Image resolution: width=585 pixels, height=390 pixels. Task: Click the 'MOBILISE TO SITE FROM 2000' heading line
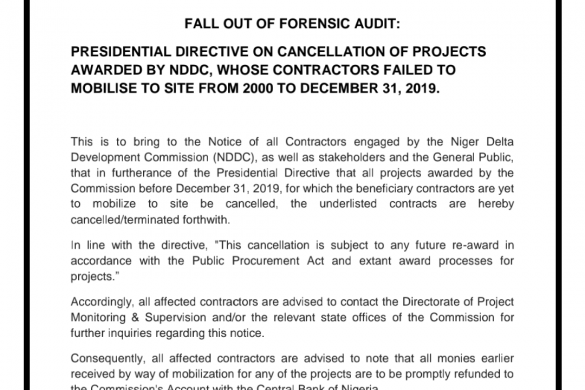tap(255, 88)
